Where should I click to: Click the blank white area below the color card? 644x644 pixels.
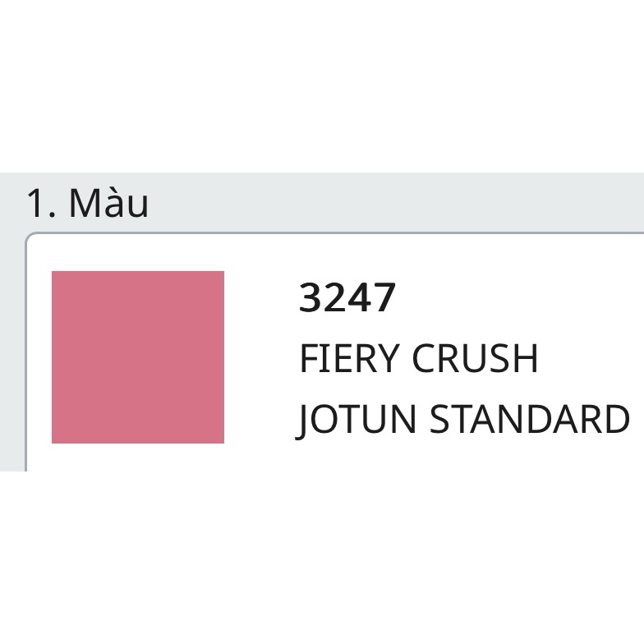[322, 559]
